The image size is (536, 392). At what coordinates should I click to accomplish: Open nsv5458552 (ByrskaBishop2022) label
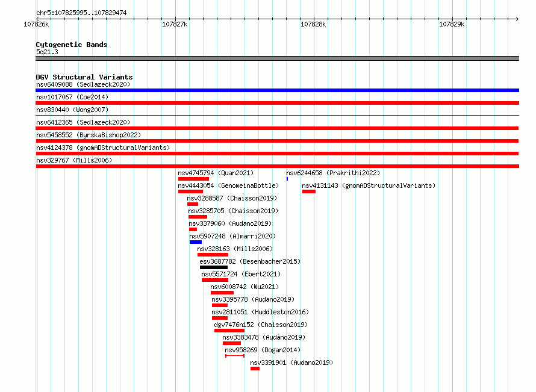coord(89,135)
